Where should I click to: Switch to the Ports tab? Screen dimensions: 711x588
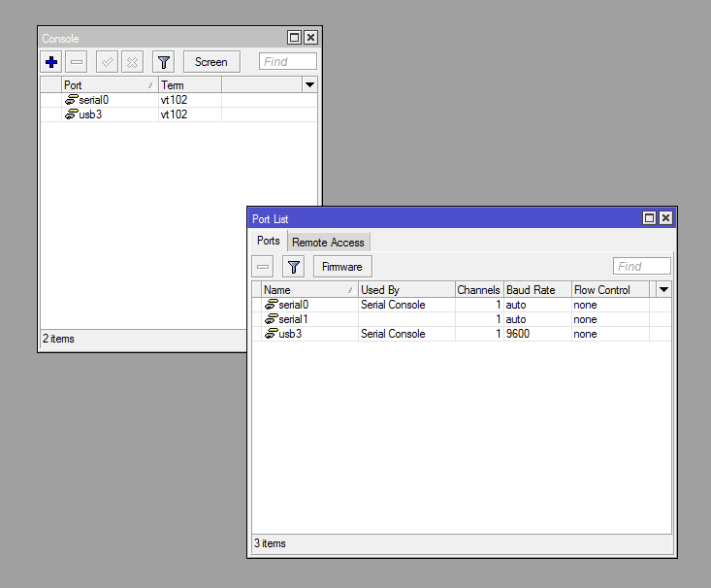[269, 241]
